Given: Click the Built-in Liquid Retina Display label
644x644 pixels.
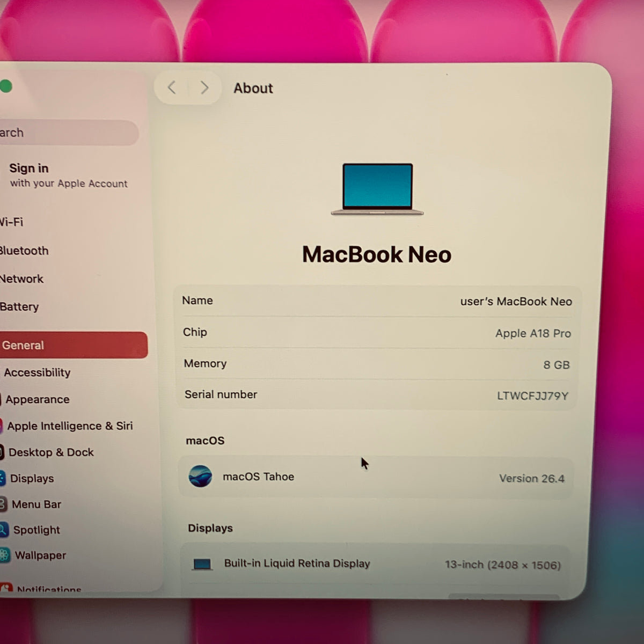Looking at the screenshot, I should tap(297, 563).
